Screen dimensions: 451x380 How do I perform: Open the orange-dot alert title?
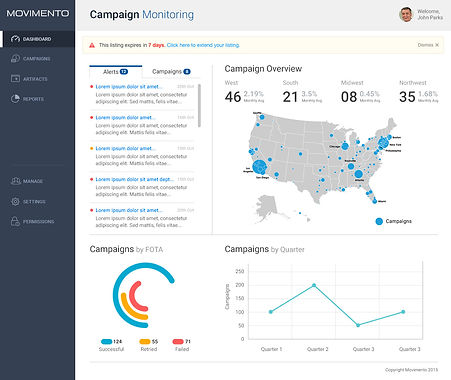point(125,148)
